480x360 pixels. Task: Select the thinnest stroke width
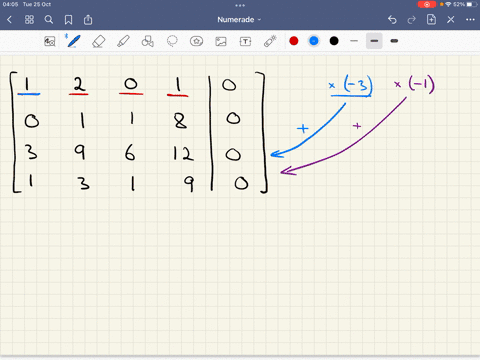pyautogui.click(x=354, y=41)
